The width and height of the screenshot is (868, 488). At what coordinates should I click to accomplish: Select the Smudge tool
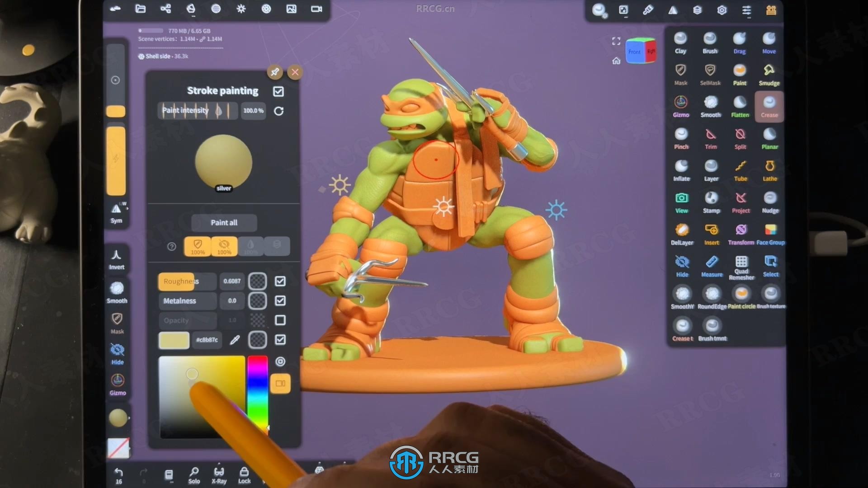pyautogui.click(x=769, y=75)
